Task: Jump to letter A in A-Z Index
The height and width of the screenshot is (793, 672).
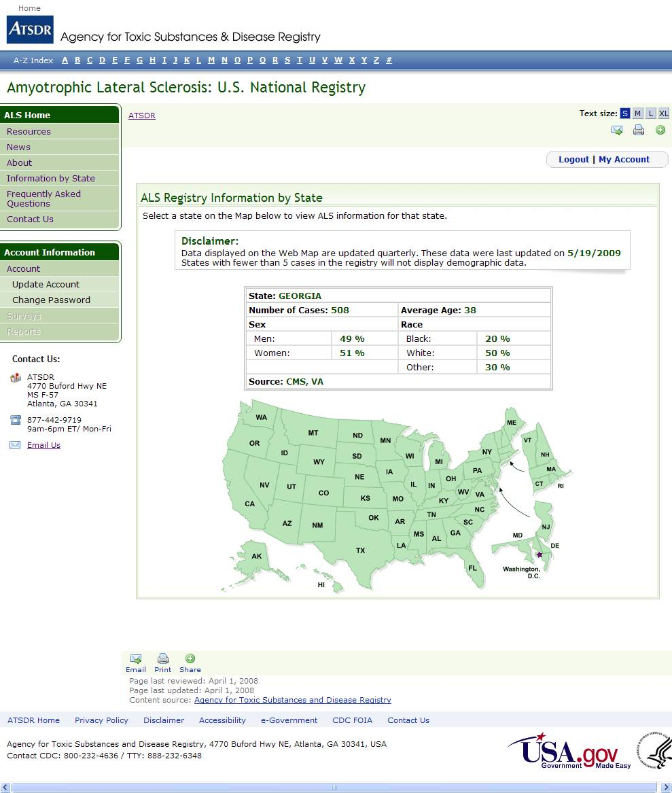Action: 65,60
